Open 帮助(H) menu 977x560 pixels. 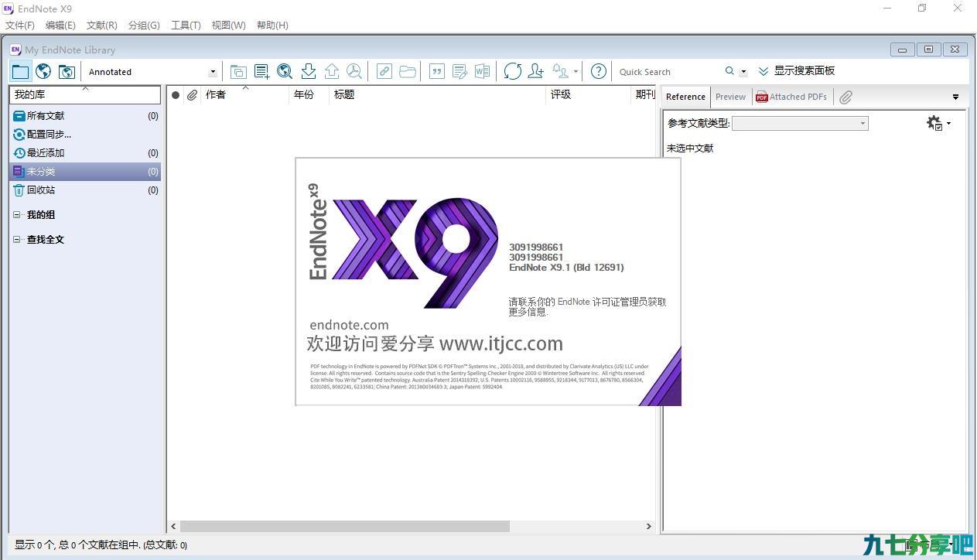pyautogui.click(x=272, y=26)
